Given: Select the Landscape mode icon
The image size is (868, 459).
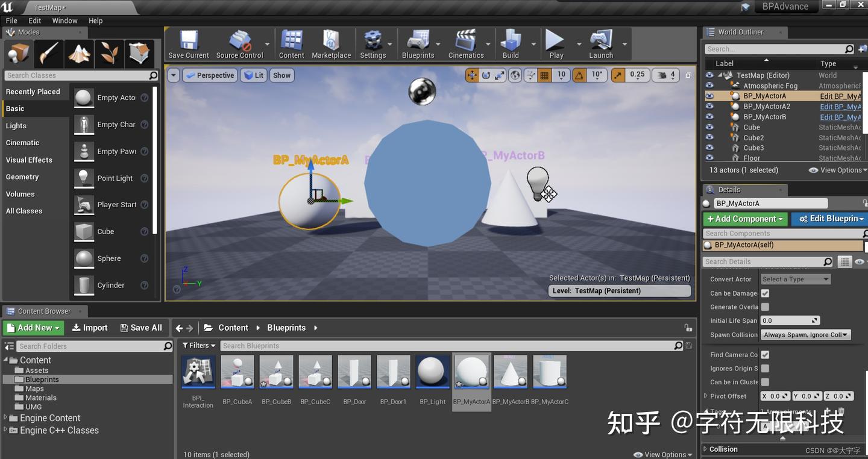Looking at the screenshot, I should click(x=79, y=54).
